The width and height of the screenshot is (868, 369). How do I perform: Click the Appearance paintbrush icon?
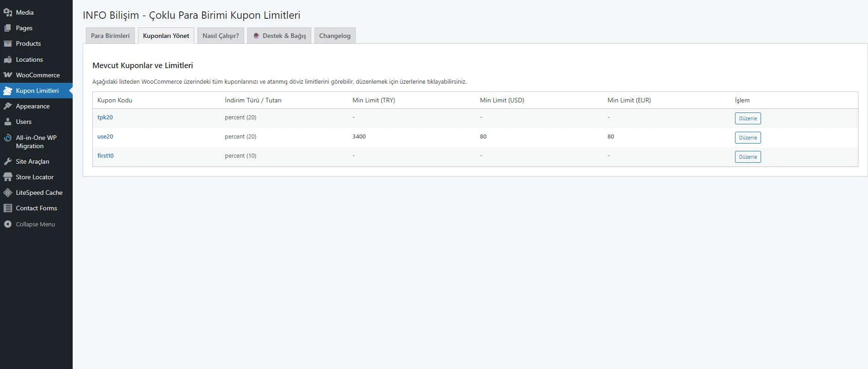tap(8, 106)
